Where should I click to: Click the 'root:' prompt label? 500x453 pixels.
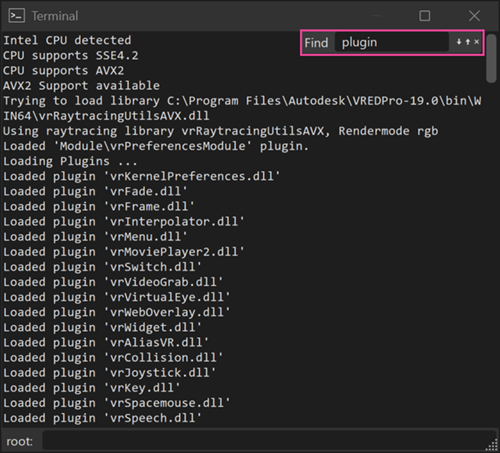20,442
